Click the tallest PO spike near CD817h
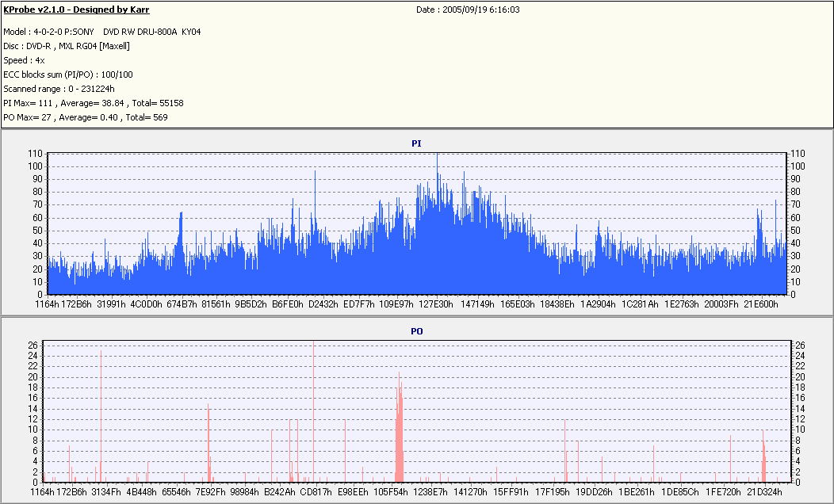The width and height of the screenshot is (834, 504). [314, 411]
